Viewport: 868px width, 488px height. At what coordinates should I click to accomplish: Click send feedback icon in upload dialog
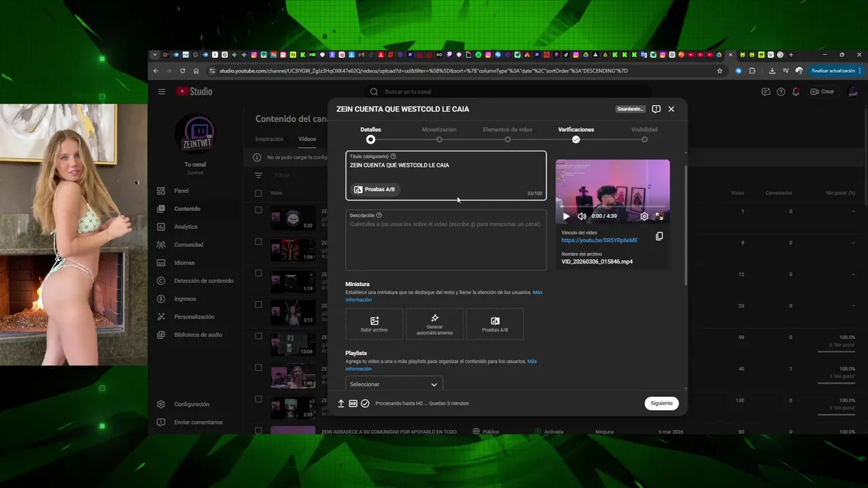point(656,108)
